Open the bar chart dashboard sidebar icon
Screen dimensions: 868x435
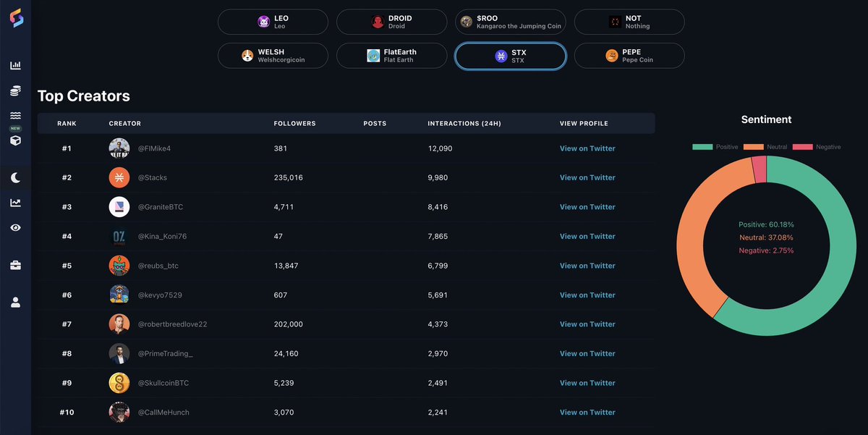15,66
